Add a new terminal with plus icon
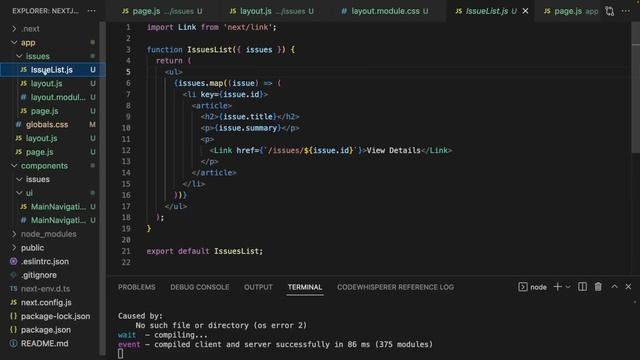The image size is (640, 360). click(x=557, y=287)
